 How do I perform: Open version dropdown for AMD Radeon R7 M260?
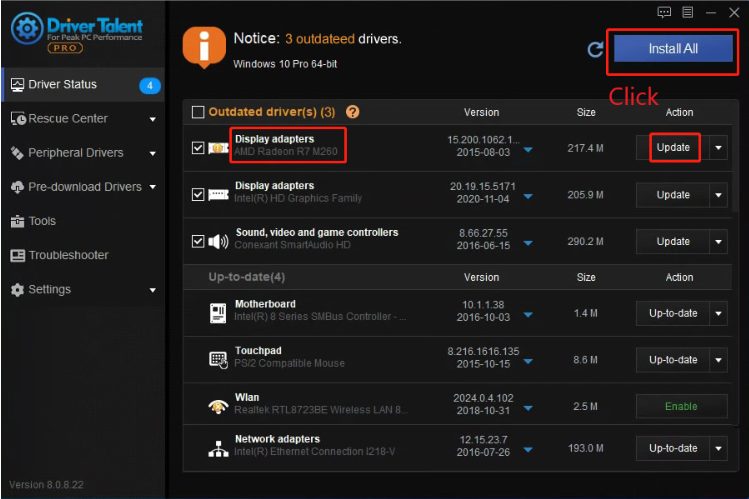528,150
